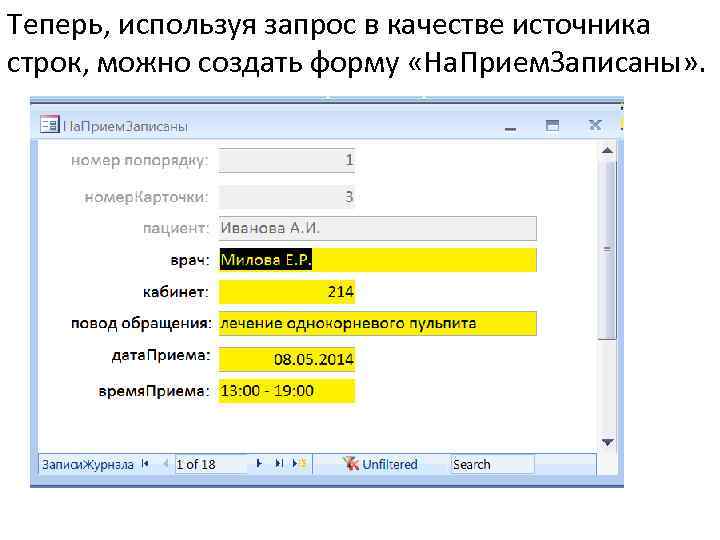Screen dimensions: 720x540
Task: Click the 'пациент:' label
Action: coord(176,228)
